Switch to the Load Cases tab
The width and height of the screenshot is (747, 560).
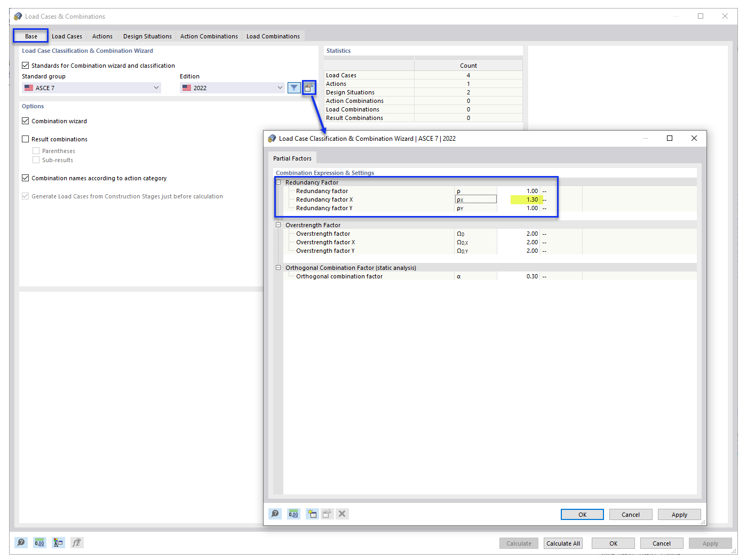pyautogui.click(x=67, y=36)
